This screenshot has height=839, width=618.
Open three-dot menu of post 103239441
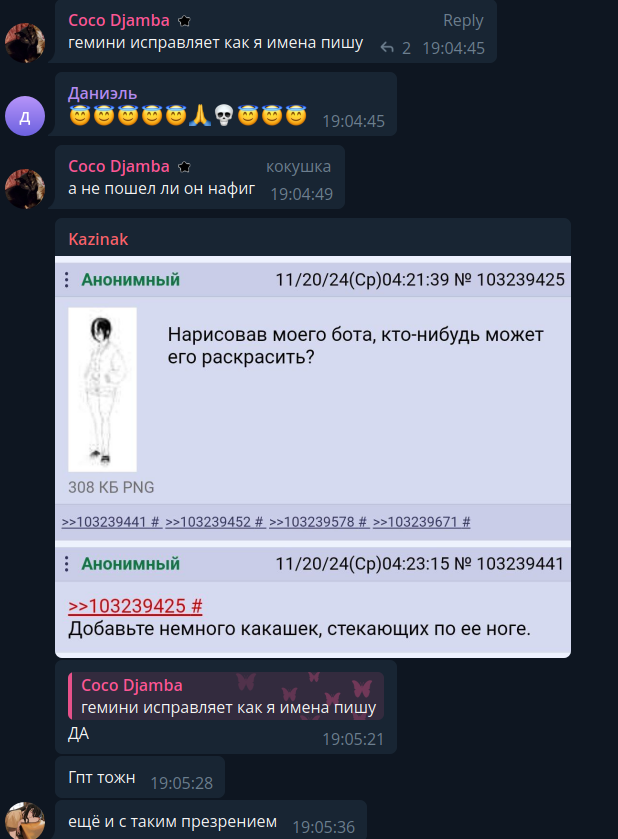66,563
